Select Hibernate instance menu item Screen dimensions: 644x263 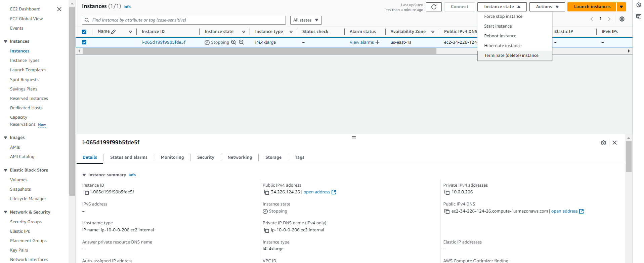[x=515, y=46]
